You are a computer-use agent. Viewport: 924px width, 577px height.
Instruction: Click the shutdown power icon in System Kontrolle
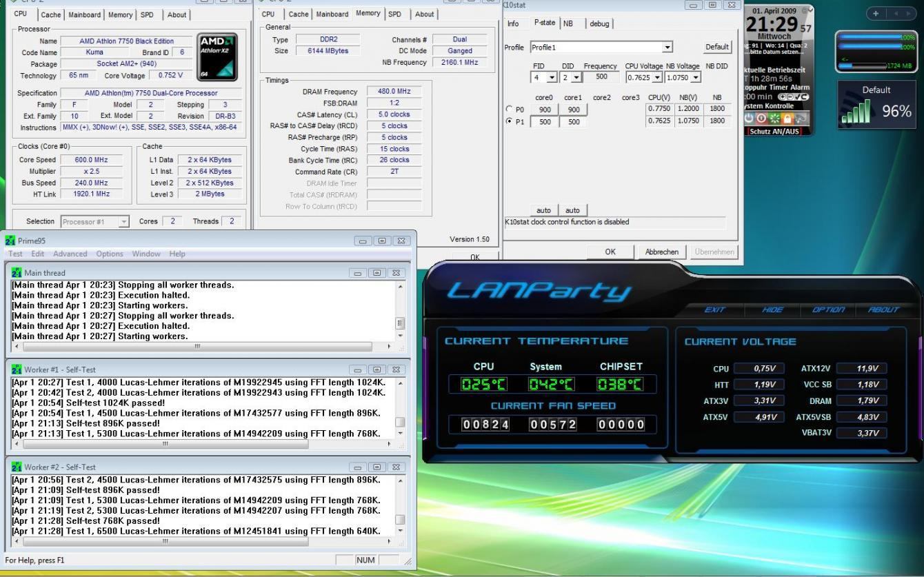click(x=749, y=119)
